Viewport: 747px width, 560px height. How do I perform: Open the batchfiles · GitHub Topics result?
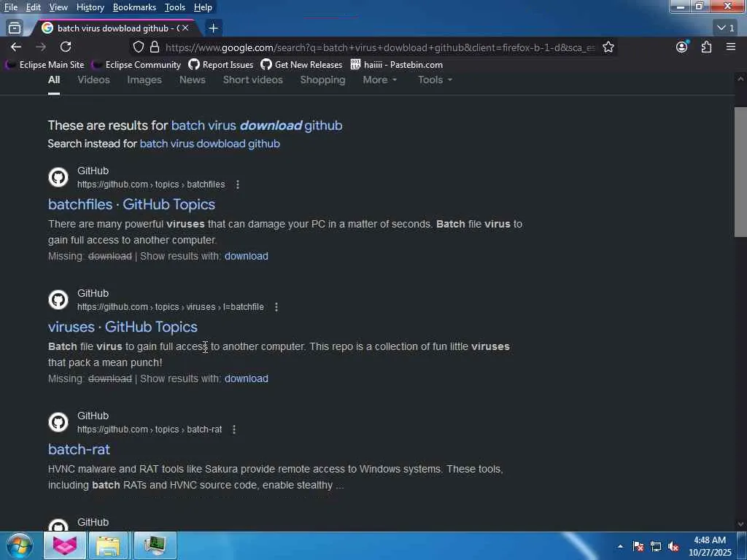(131, 204)
